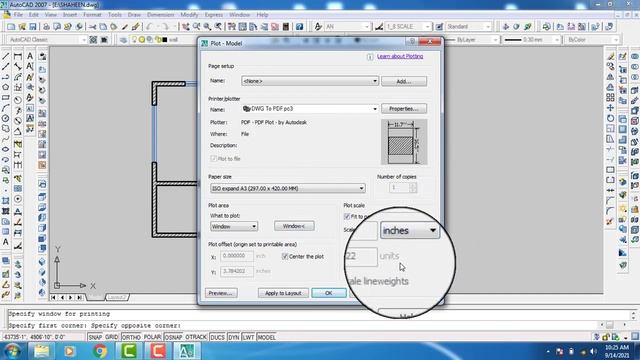This screenshot has width=640, height=360.
Task: Click the Table Style icon before Standard
Action: tap(439, 27)
